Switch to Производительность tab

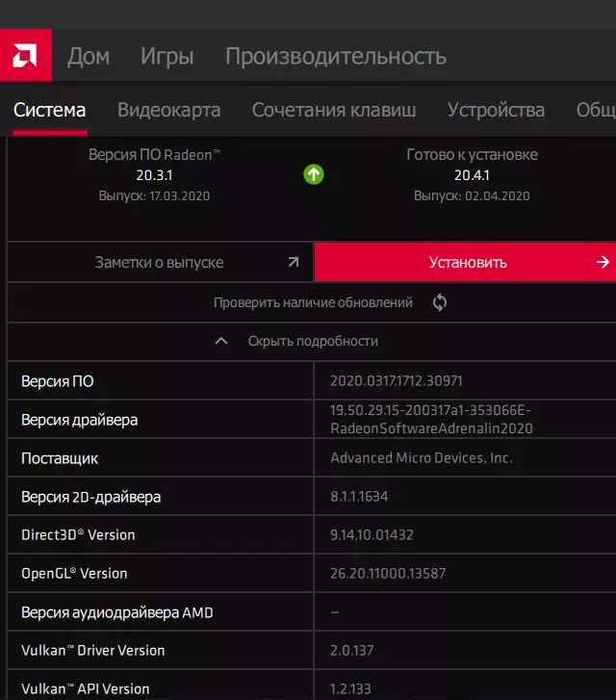pos(336,56)
